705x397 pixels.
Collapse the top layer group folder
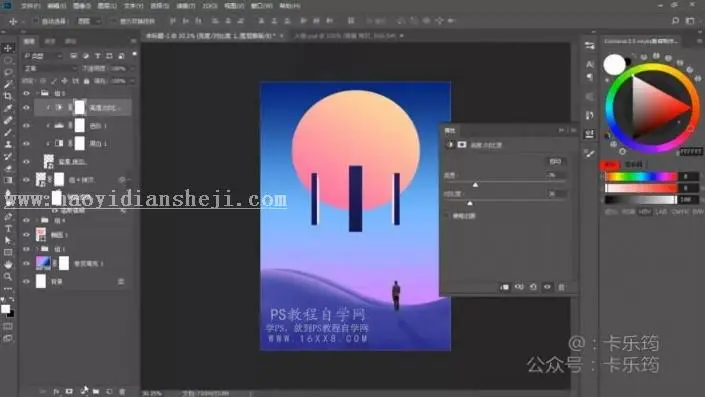point(38,93)
